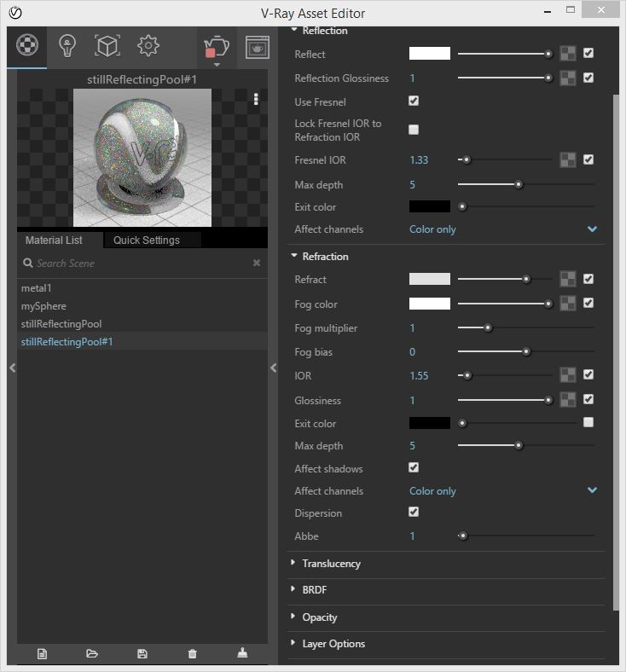Open the Geometry category cube icon
This screenshot has height=672, width=626.
[x=107, y=46]
